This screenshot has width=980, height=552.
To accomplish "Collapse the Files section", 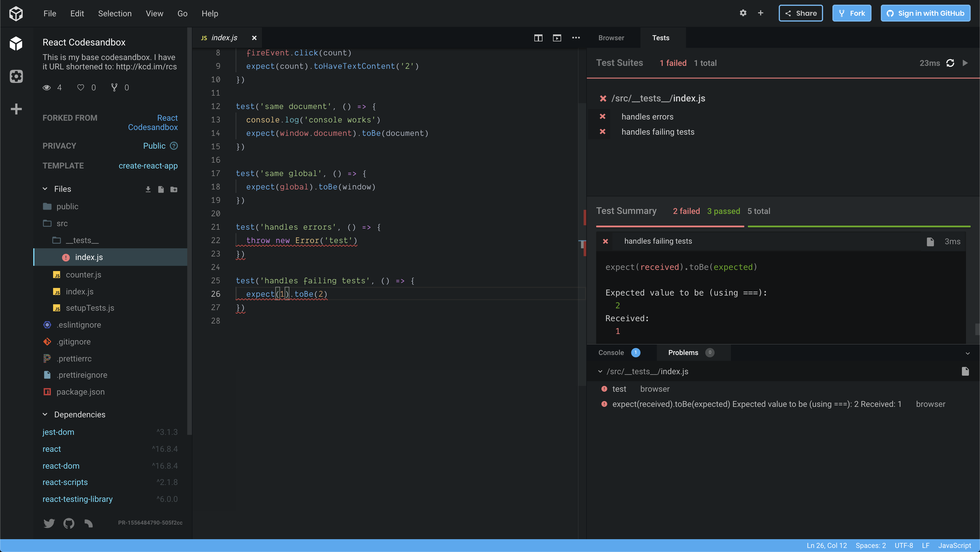I will [x=45, y=189].
